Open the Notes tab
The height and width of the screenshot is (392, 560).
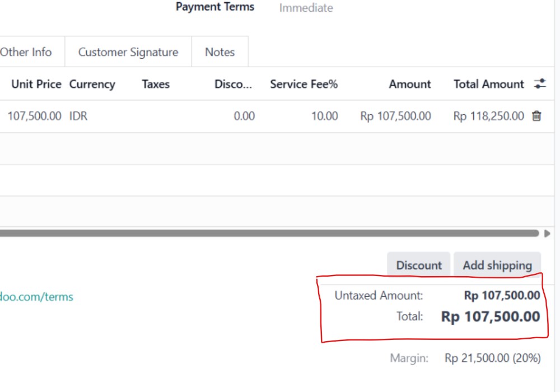(220, 52)
